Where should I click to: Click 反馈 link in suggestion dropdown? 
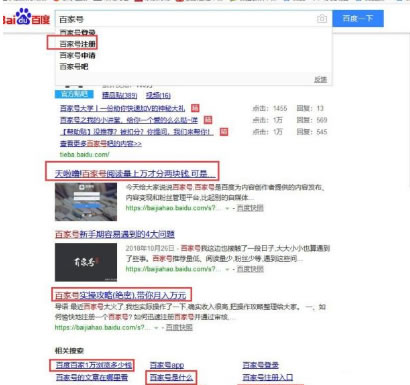click(x=320, y=79)
